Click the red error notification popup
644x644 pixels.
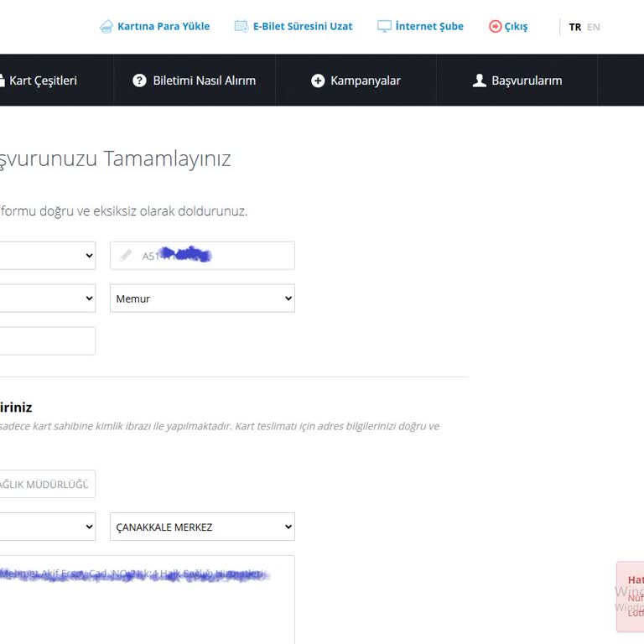pos(631,595)
